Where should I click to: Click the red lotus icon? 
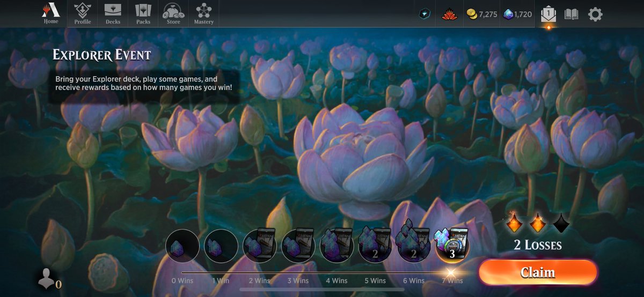click(x=449, y=14)
